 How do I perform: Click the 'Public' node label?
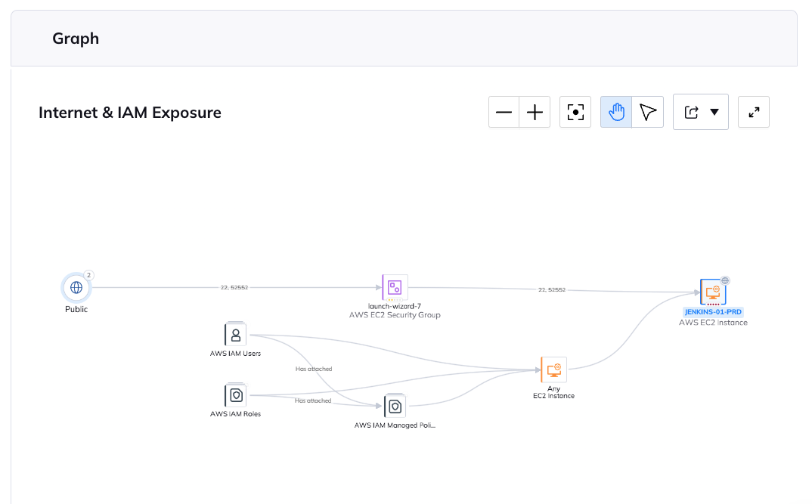[76, 309]
